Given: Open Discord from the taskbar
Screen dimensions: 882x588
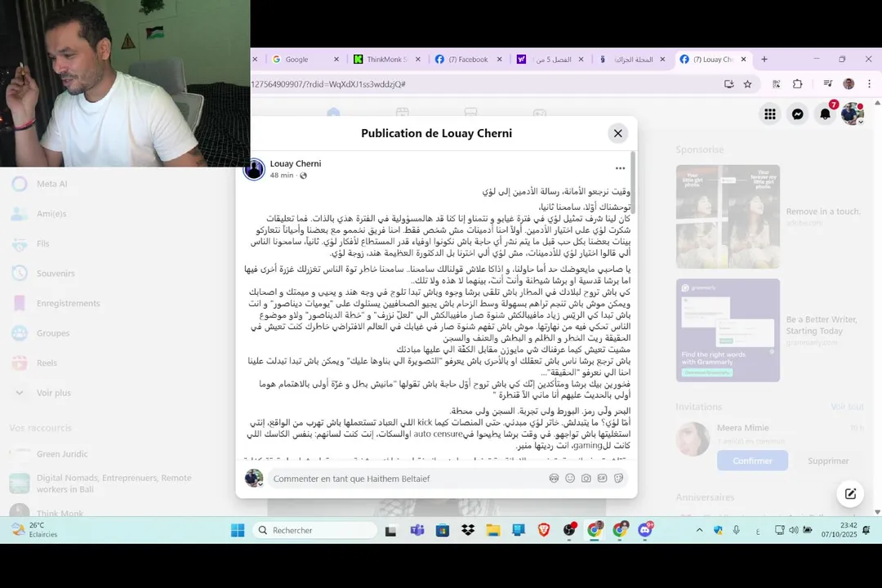Looking at the screenshot, I should pos(644,530).
